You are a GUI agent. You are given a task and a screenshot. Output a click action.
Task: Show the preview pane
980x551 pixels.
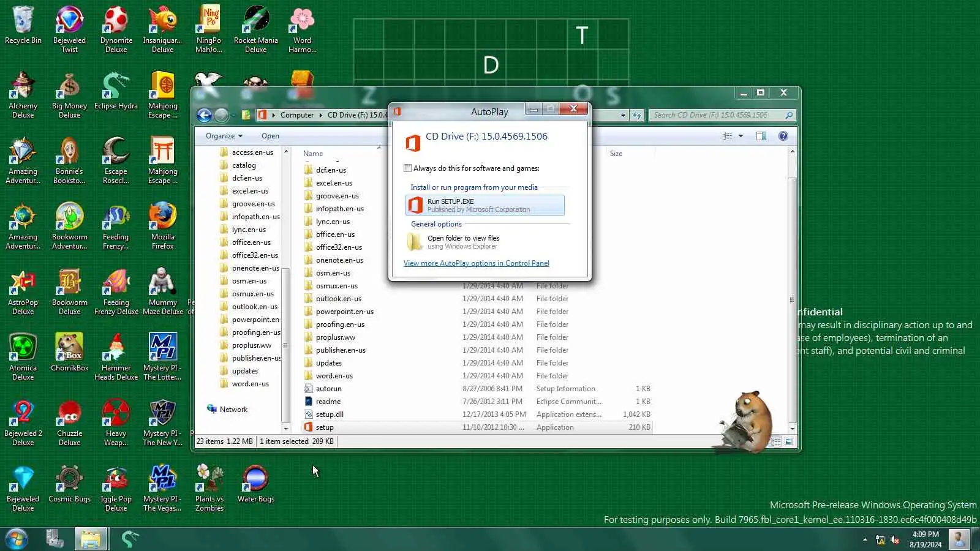(761, 136)
